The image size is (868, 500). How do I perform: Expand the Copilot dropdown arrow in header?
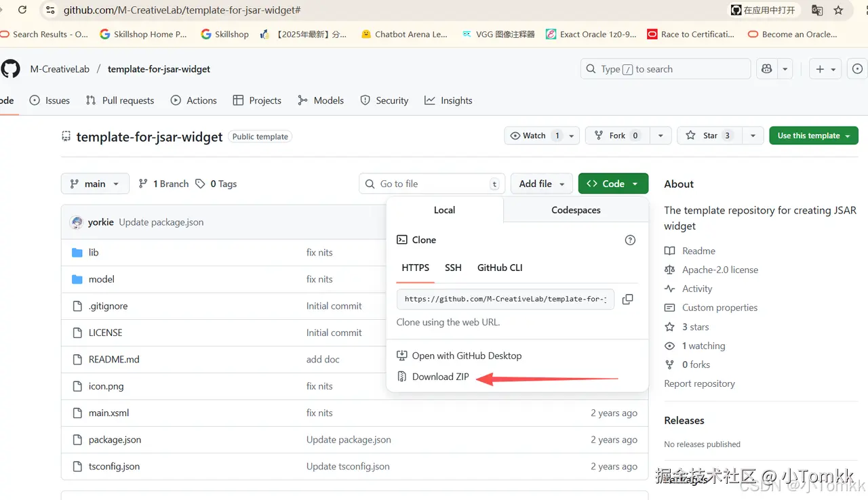pos(785,69)
